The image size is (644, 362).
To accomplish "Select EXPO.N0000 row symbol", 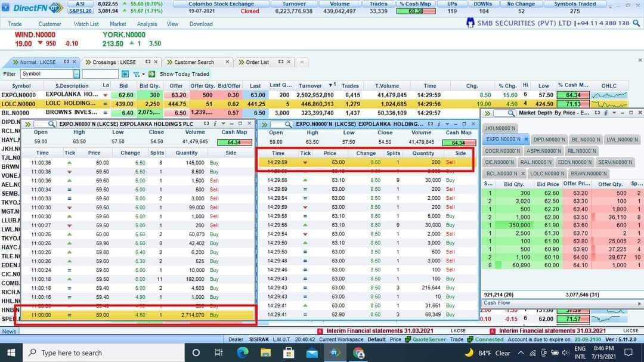I will coord(18,95).
